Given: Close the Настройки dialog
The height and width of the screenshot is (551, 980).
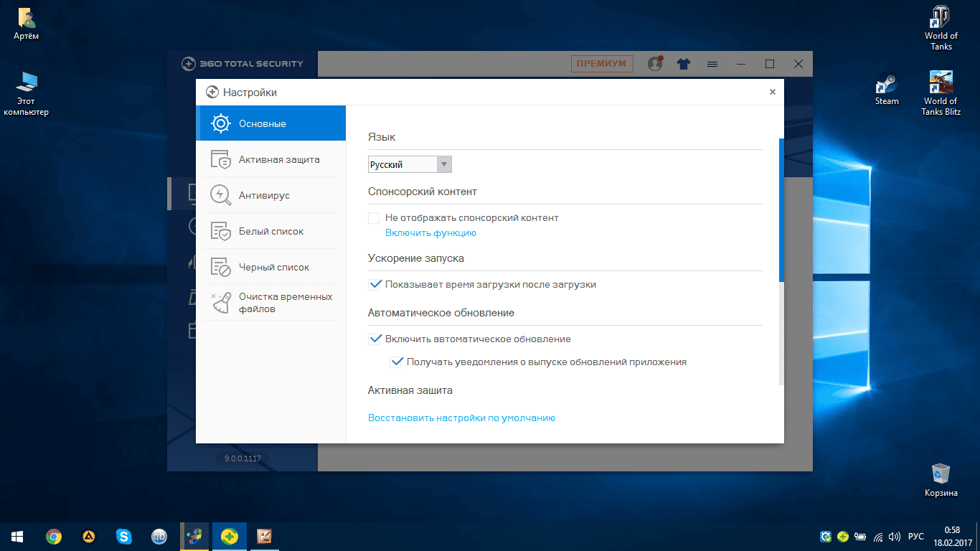Looking at the screenshot, I should click(x=773, y=92).
